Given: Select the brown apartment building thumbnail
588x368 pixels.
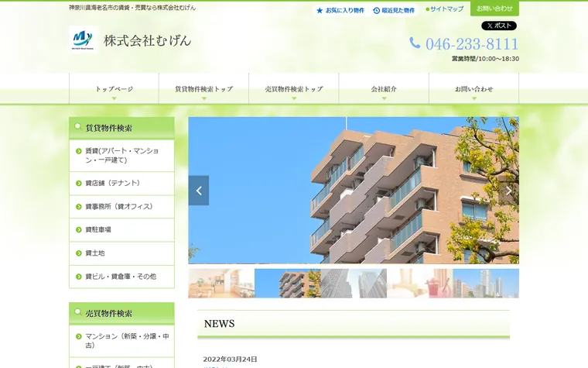Looking at the screenshot, I should [x=288, y=283].
